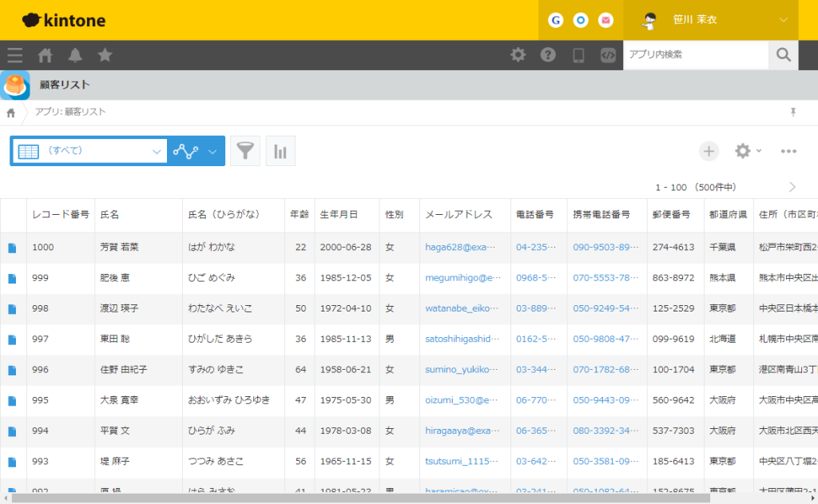Open notifications bell icon

75,55
